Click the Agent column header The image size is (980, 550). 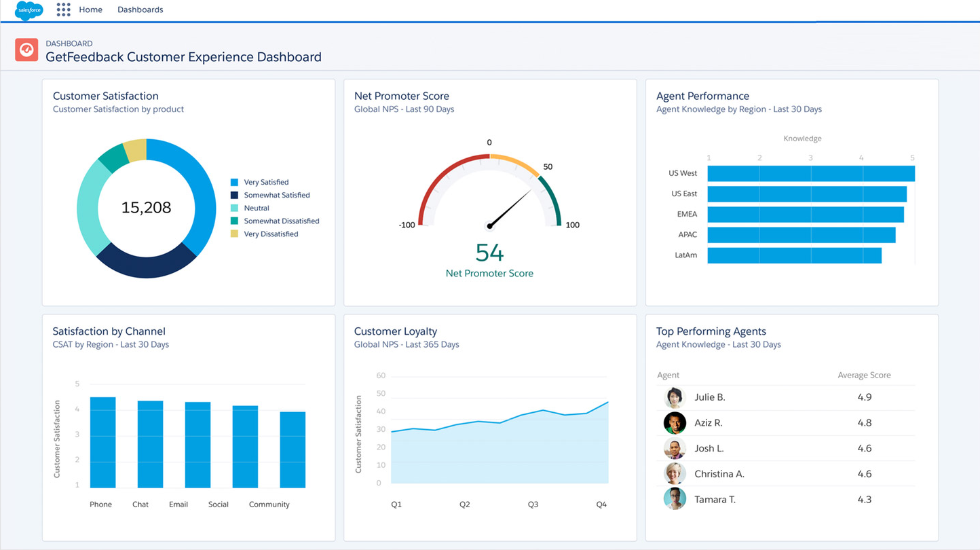pyautogui.click(x=668, y=375)
